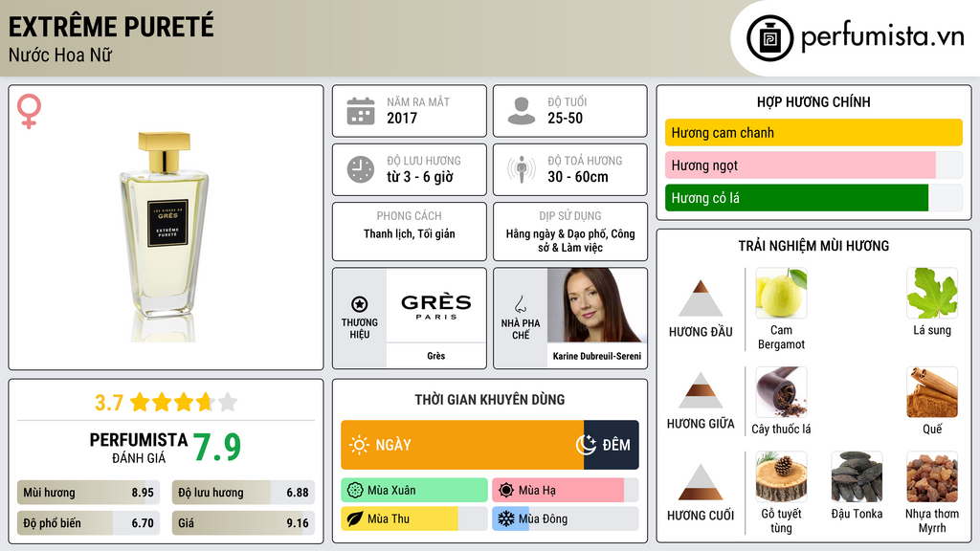
Task: Click the nose icon above Nhà pha chế
Action: pos(520,304)
